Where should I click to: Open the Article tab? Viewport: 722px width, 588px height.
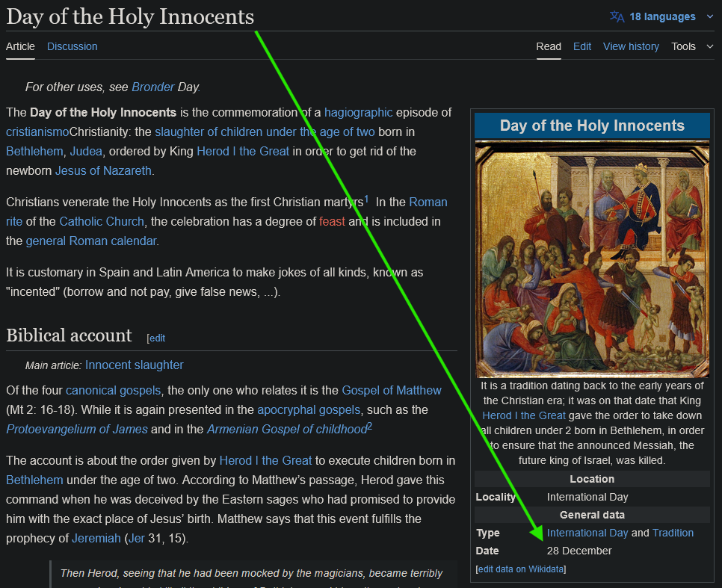pyautogui.click(x=20, y=46)
